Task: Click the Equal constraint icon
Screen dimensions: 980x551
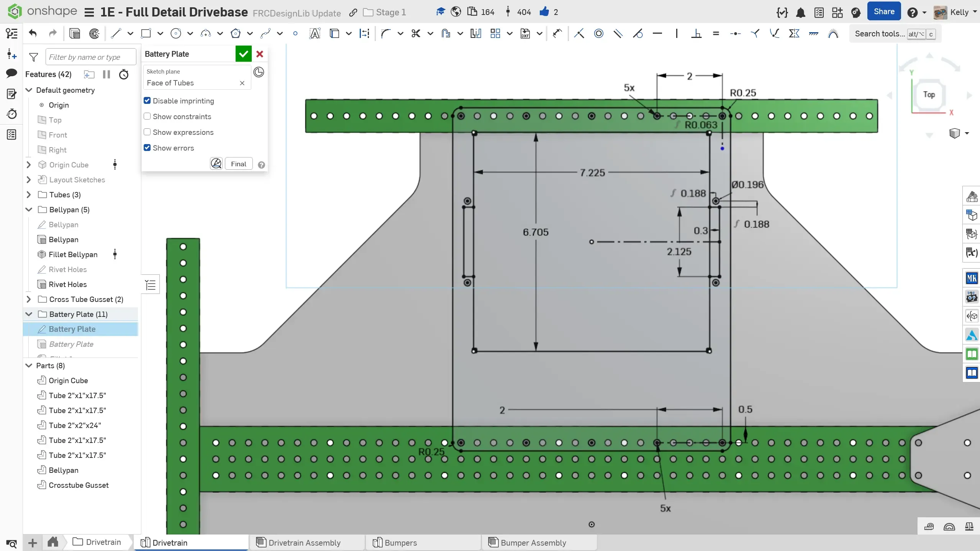Action: click(716, 34)
